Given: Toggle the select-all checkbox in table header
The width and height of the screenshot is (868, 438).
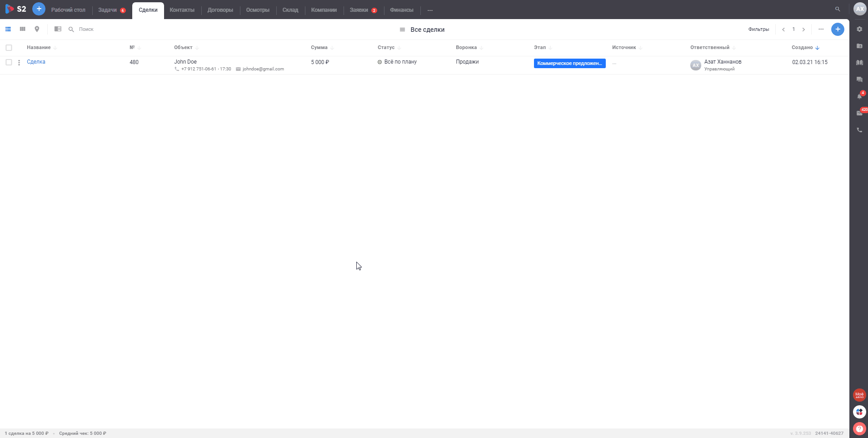Looking at the screenshot, I should tap(9, 48).
